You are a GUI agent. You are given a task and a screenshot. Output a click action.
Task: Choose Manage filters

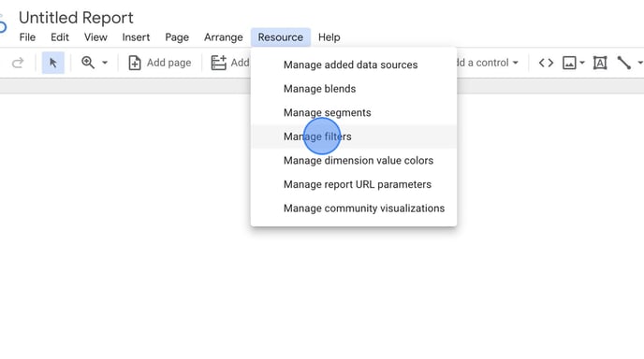point(354,136)
